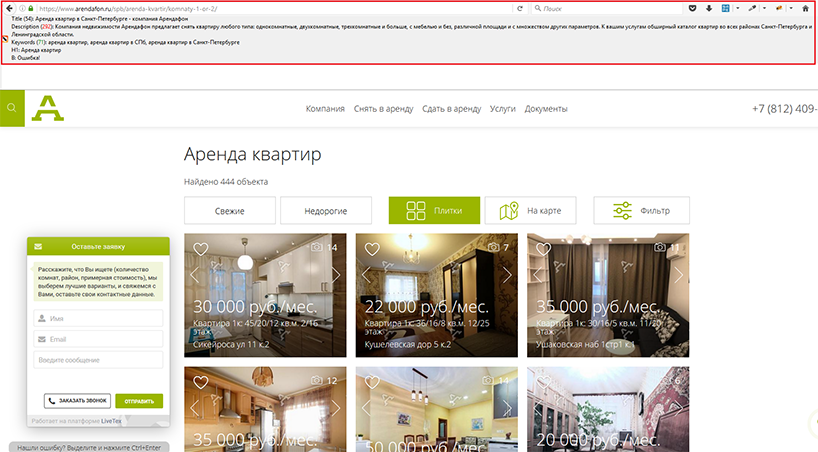Expand the eyedropper extension dropdown arrow
This screenshot has width=818, height=452.
pos(764,8)
